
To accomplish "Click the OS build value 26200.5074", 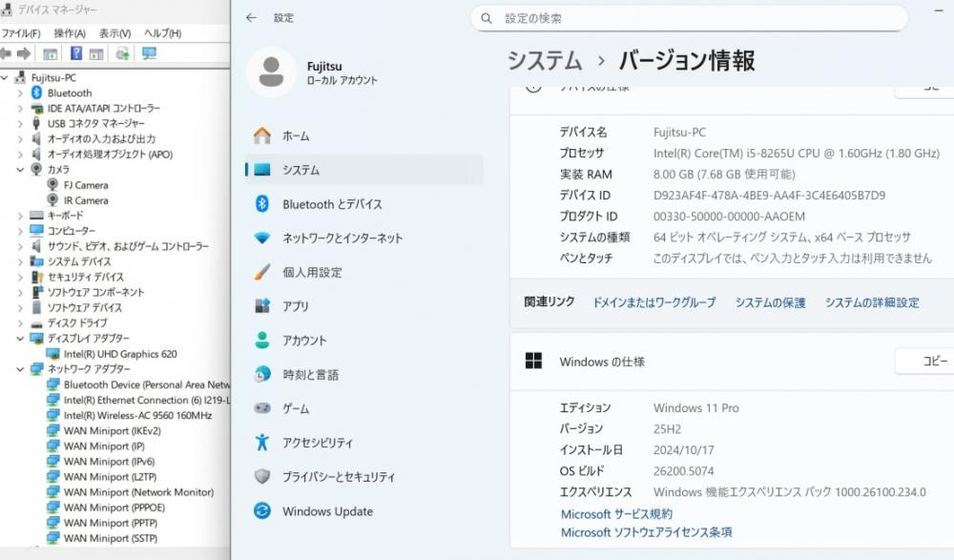I will tap(683, 470).
